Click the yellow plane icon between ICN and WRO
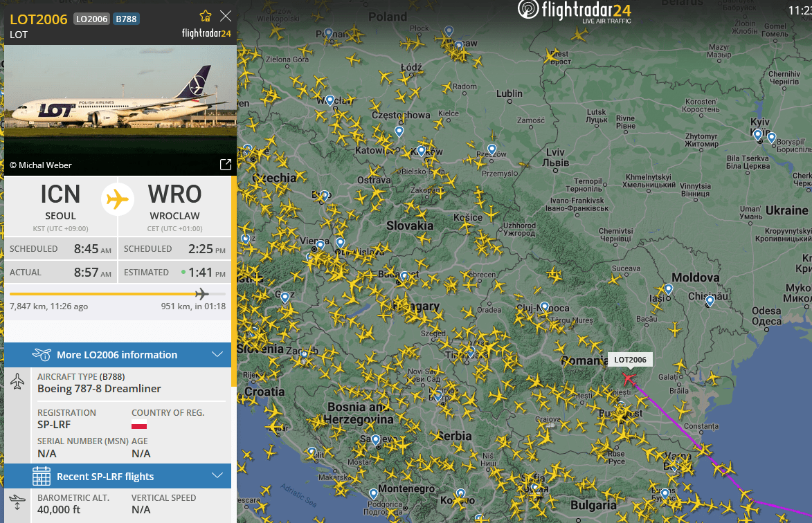The width and height of the screenshot is (812, 523). point(118,199)
